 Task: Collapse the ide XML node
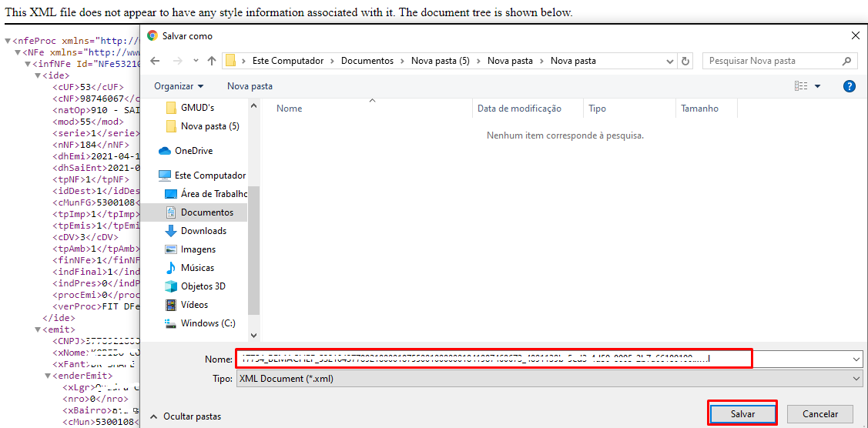pos(38,75)
